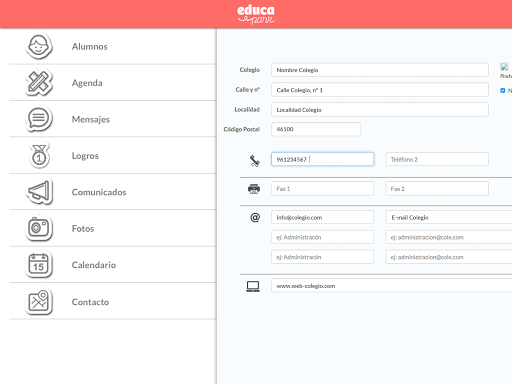Open the Fotos camera icon

39,228
